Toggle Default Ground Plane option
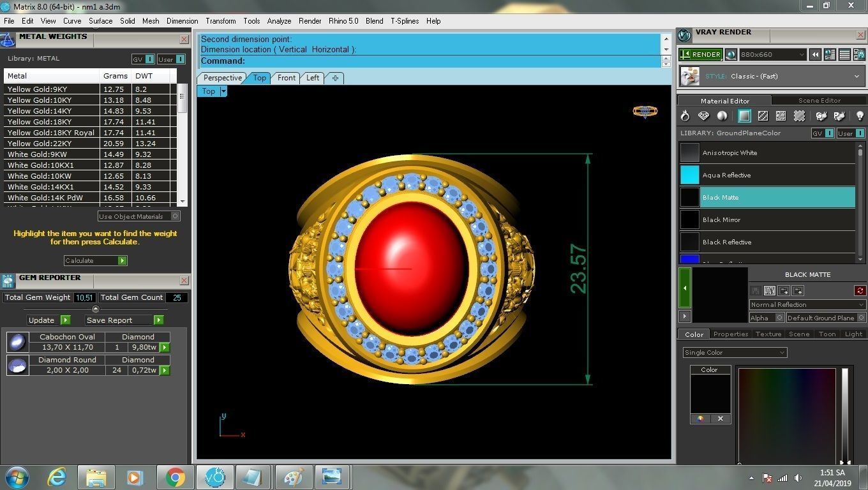 click(825, 318)
